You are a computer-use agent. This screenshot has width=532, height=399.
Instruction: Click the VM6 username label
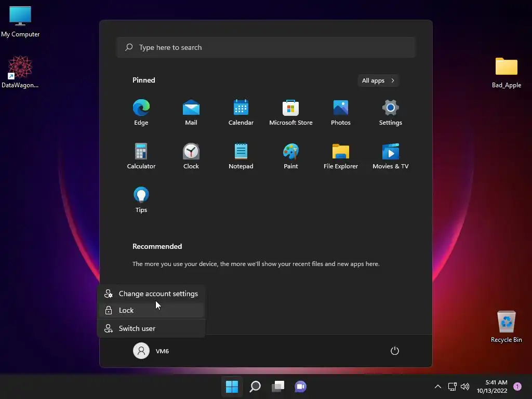point(162,351)
